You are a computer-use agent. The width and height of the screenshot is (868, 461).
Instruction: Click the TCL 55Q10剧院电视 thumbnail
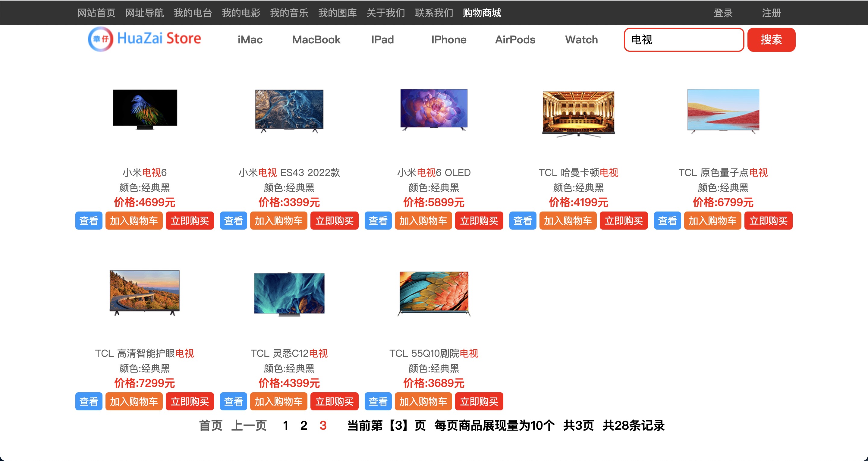click(x=434, y=293)
